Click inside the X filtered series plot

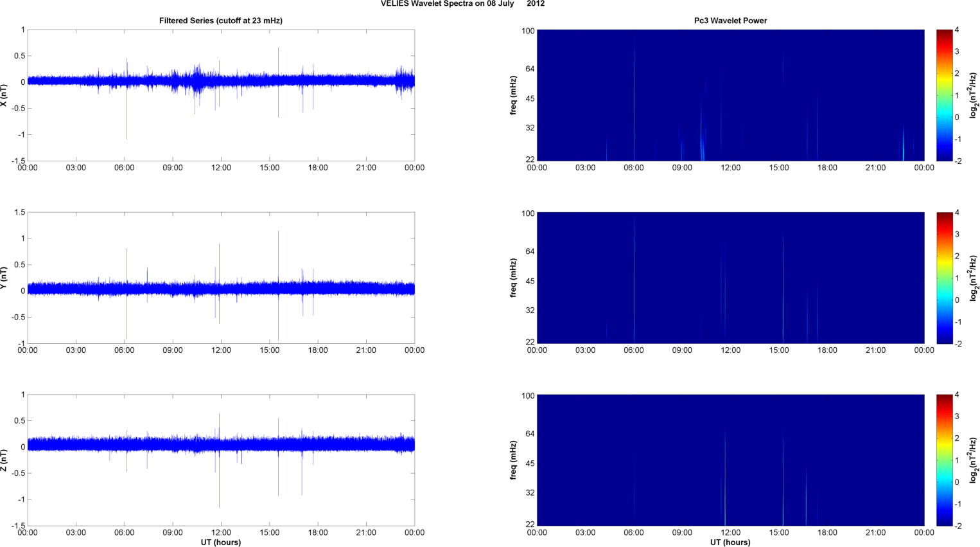[221, 95]
